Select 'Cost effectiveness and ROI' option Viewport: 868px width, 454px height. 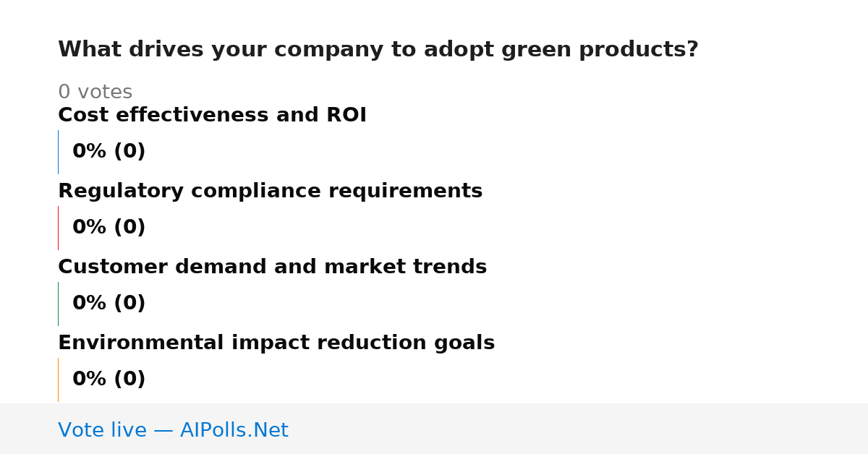click(212, 115)
